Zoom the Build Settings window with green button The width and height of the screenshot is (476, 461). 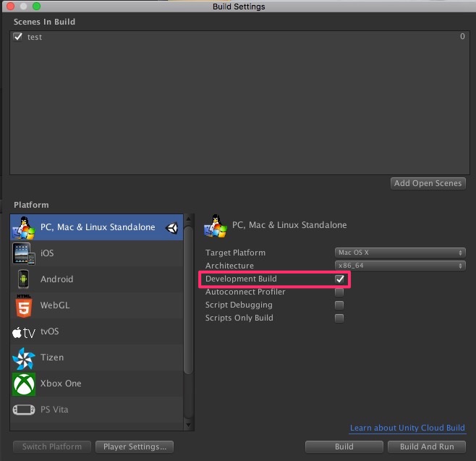(36, 6)
